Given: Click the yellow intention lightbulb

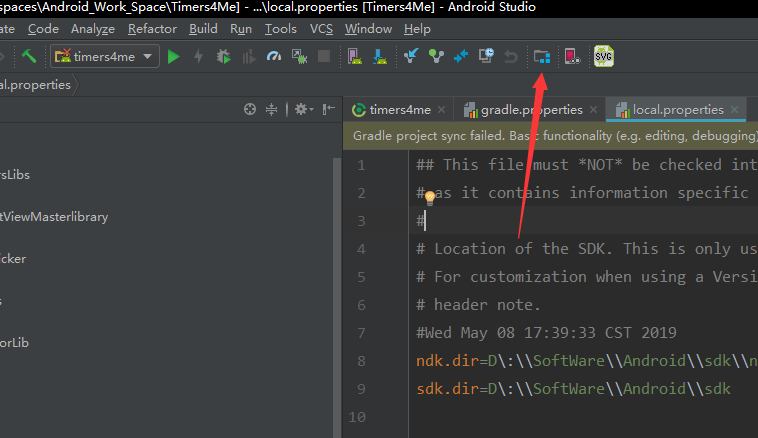Looking at the screenshot, I should click(430, 198).
